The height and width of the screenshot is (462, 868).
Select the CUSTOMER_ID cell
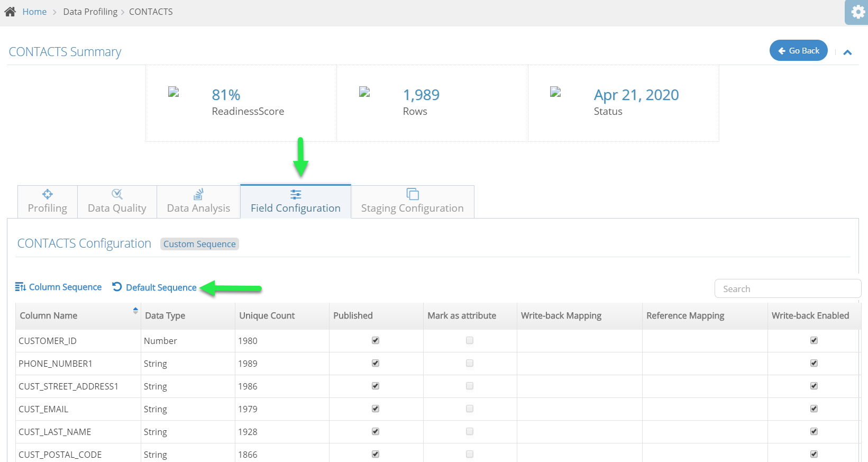pyautogui.click(x=78, y=341)
